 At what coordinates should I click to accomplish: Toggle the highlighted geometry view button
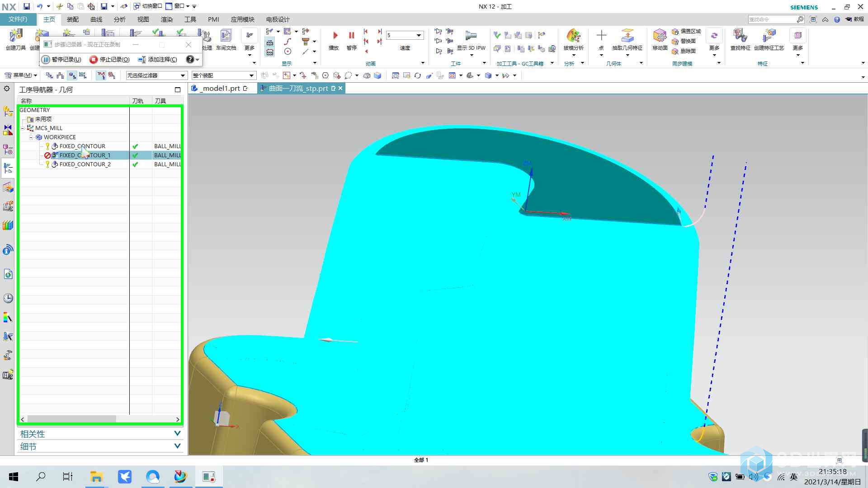coord(72,75)
